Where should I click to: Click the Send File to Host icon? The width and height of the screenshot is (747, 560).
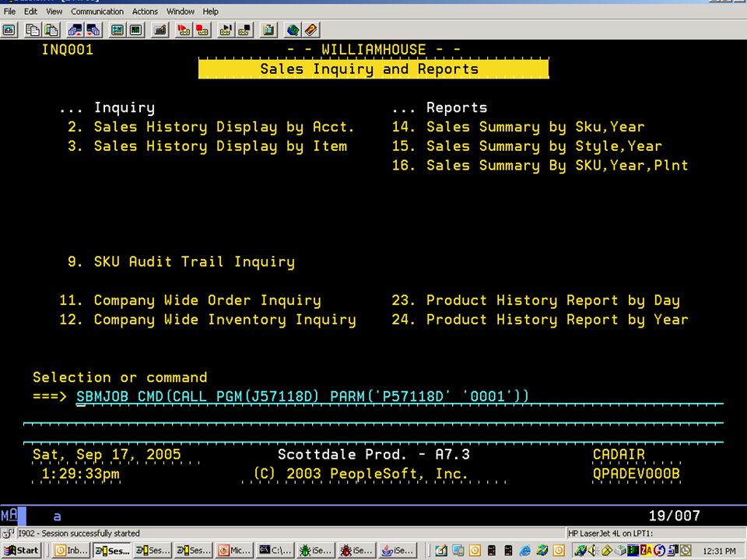[75, 30]
